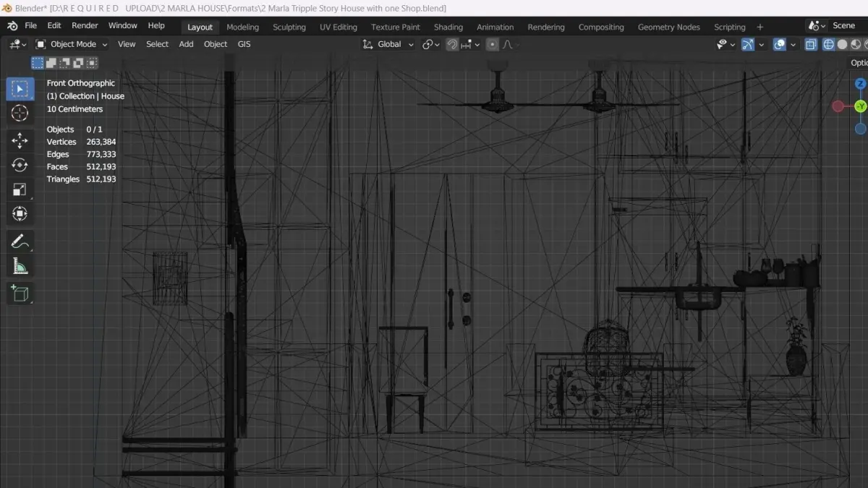This screenshot has height=488, width=868.
Task: Set selection mode to new selection
Action: (x=36, y=63)
